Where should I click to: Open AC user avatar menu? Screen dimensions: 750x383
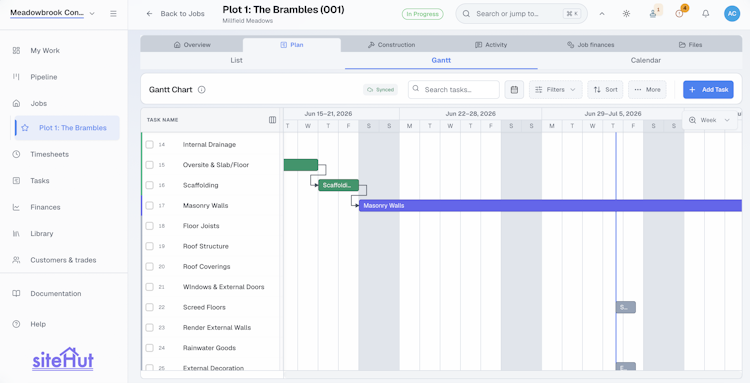pyautogui.click(x=732, y=14)
